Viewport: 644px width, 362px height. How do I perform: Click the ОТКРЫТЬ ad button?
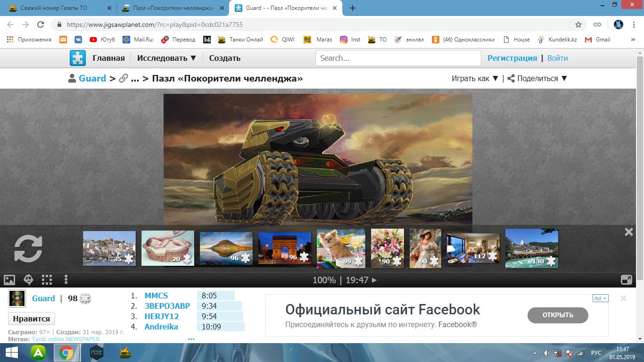click(x=558, y=315)
